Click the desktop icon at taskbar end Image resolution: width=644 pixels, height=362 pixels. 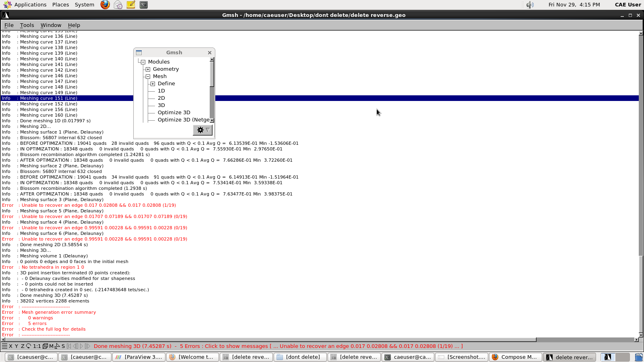point(638,357)
